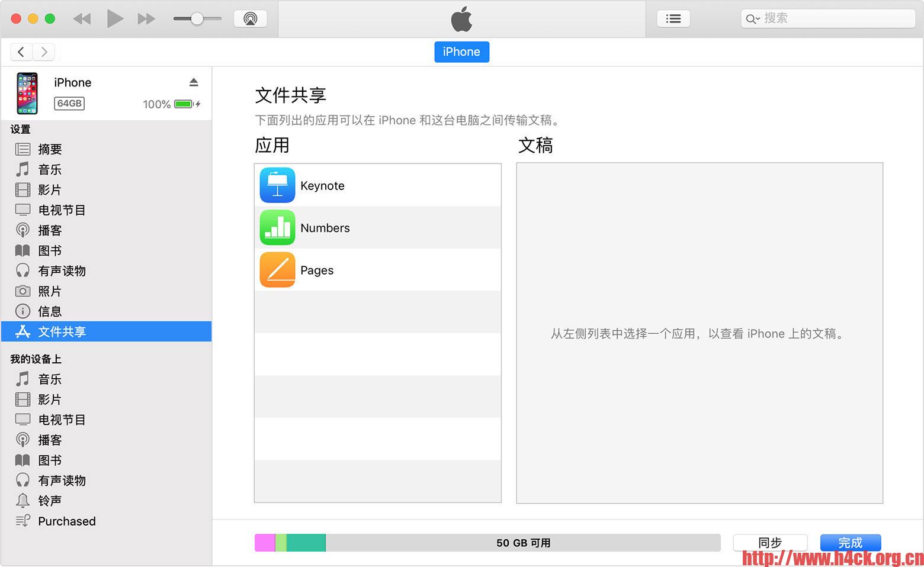924x567 pixels.
Task: Open 播客 under 设置
Action: click(x=106, y=230)
